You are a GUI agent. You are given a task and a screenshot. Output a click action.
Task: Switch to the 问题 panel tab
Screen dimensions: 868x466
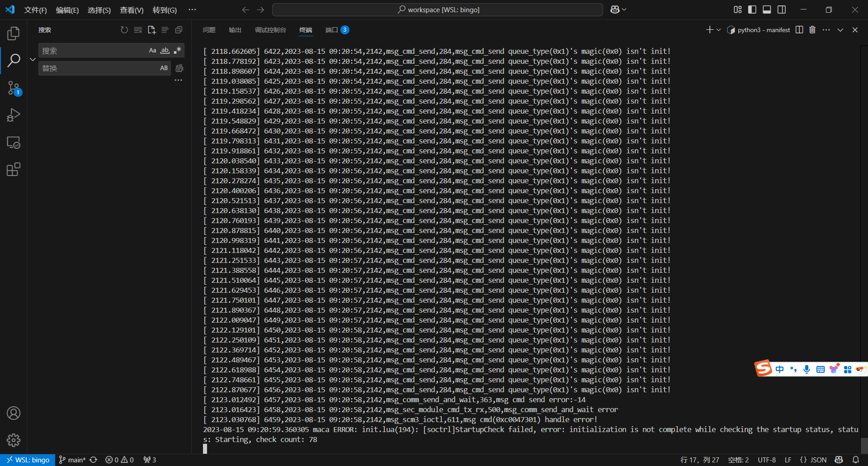(x=209, y=30)
